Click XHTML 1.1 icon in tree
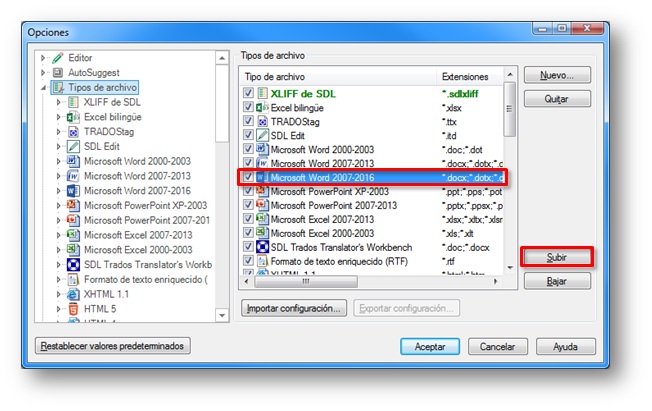652x411 pixels. [x=73, y=294]
